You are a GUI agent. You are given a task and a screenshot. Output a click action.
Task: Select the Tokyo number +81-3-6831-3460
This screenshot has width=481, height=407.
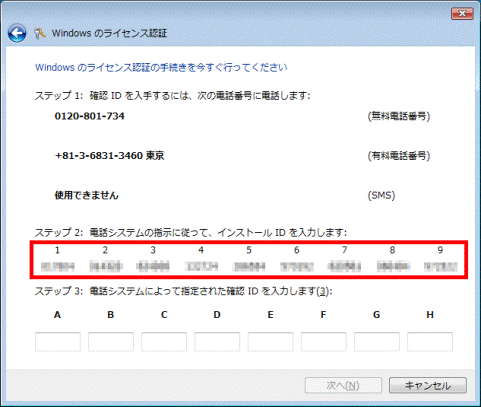pos(109,156)
